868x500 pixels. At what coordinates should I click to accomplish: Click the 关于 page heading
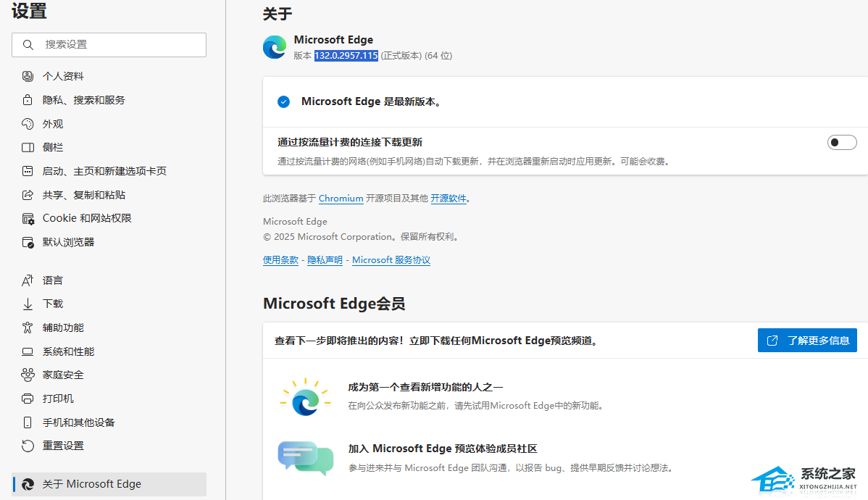coord(277,14)
